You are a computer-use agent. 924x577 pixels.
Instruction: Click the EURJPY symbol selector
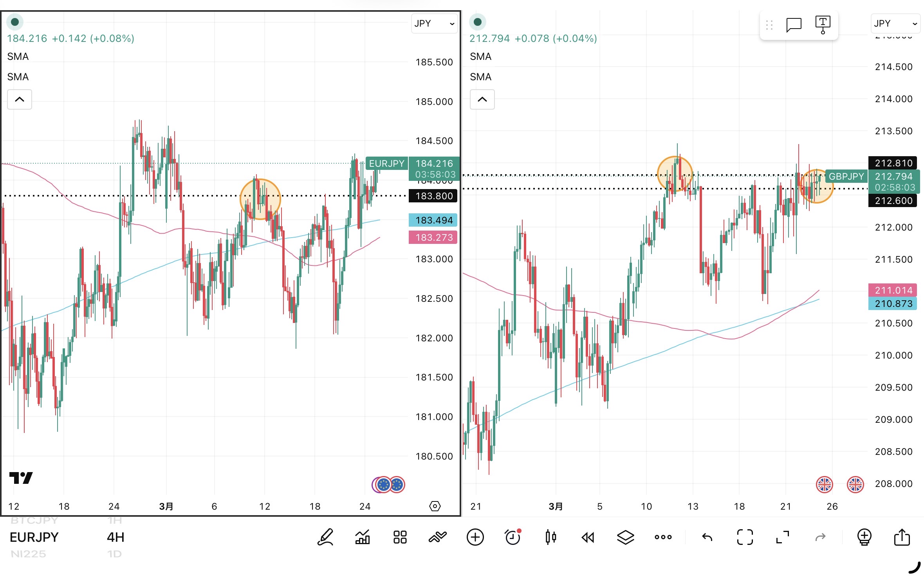point(34,537)
